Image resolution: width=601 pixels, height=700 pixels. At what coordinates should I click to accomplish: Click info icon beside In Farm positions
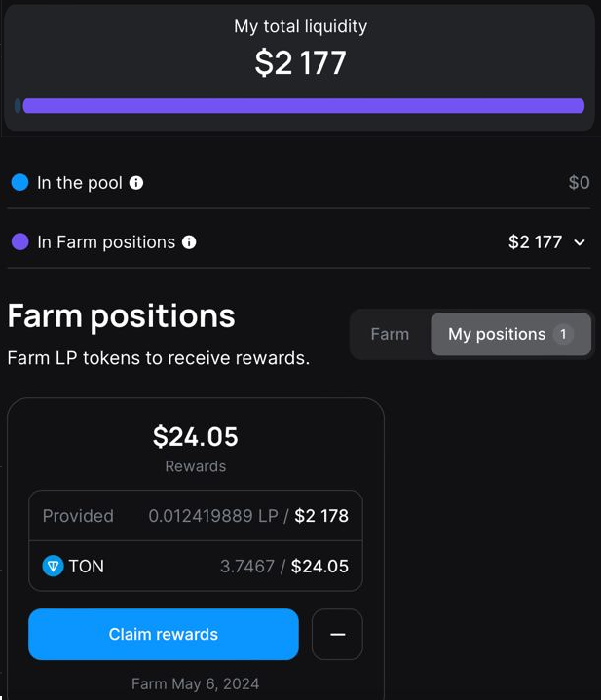click(189, 242)
